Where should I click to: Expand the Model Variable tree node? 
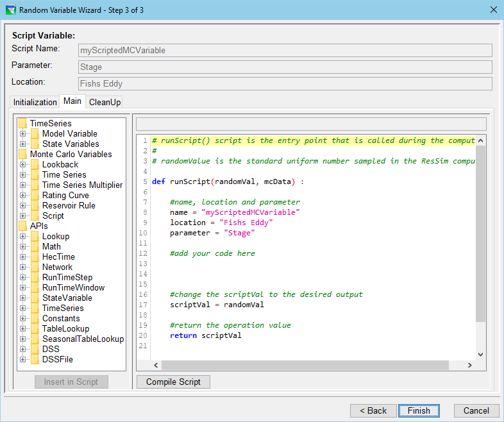click(22, 133)
